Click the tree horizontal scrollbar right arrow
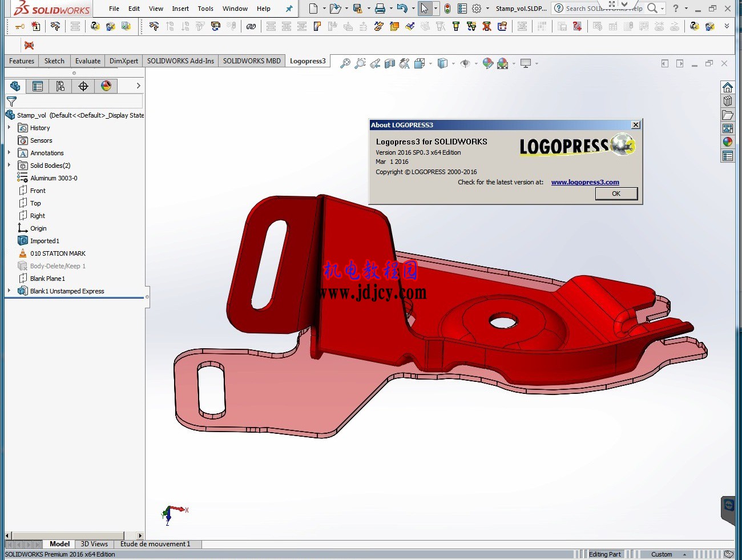This screenshot has width=742, height=560. pyautogui.click(x=140, y=535)
